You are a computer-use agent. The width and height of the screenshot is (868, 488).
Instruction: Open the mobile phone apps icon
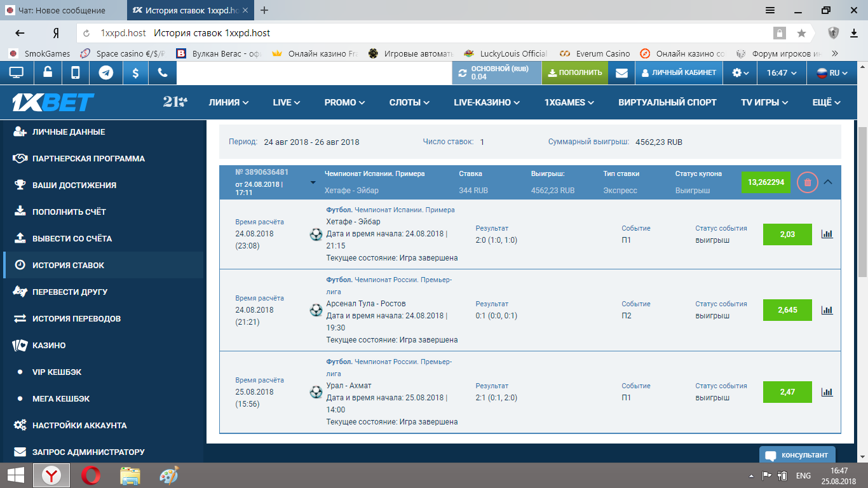tap(76, 73)
